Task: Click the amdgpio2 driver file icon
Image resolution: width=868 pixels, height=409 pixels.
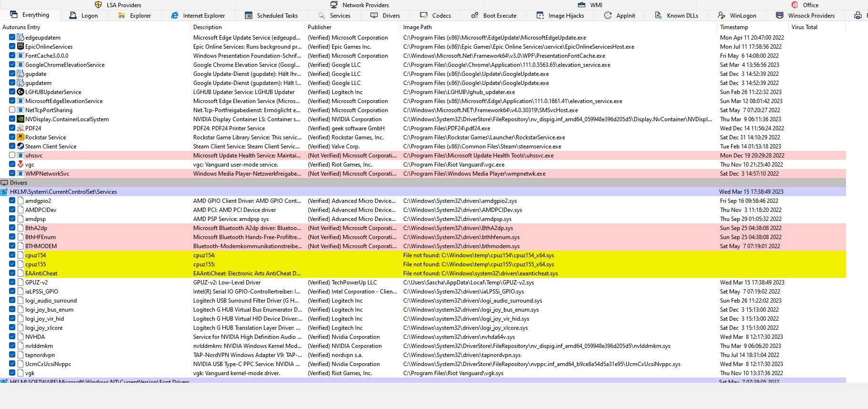Action: [21, 200]
